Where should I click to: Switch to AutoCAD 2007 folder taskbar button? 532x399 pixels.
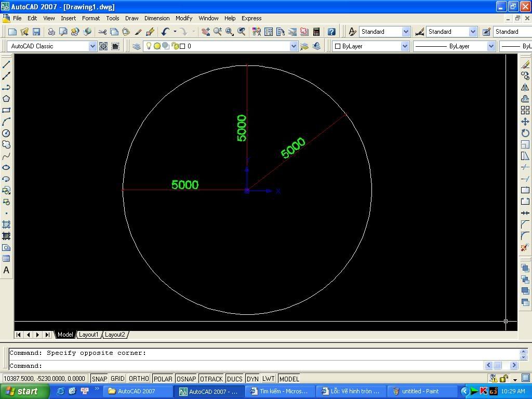point(138,391)
